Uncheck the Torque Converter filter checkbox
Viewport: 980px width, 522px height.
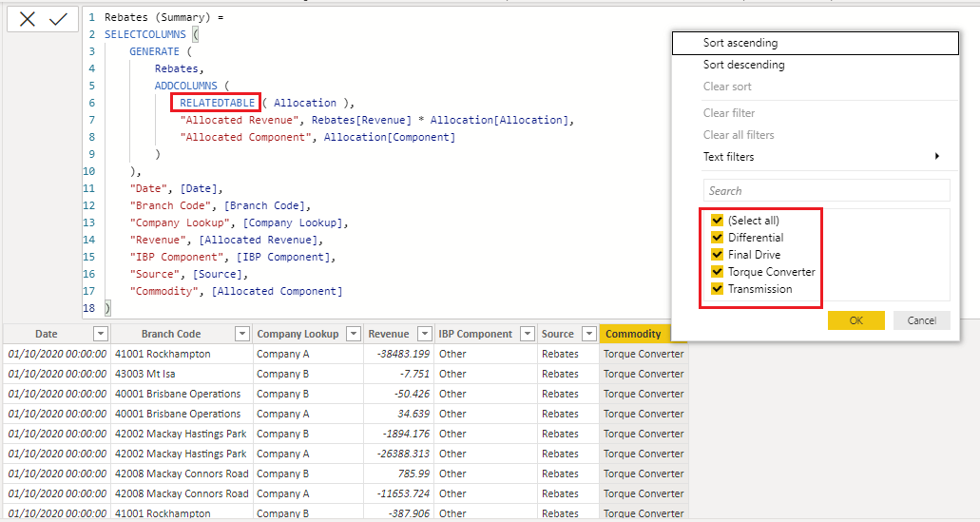(717, 272)
